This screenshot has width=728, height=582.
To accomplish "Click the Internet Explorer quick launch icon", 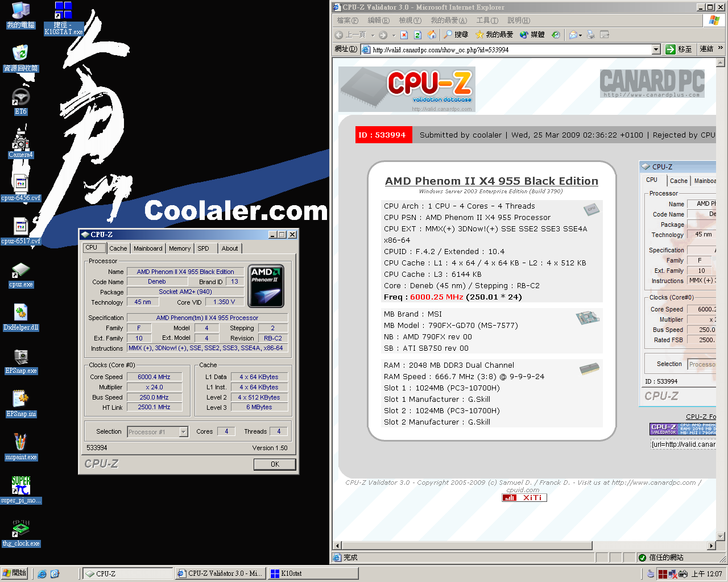I will pos(42,574).
